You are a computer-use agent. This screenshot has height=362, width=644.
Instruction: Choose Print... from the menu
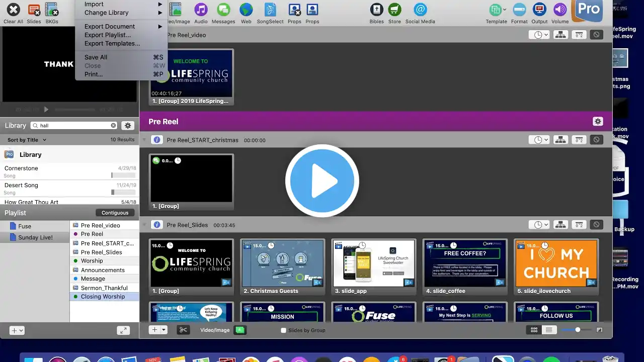pyautogui.click(x=121, y=74)
